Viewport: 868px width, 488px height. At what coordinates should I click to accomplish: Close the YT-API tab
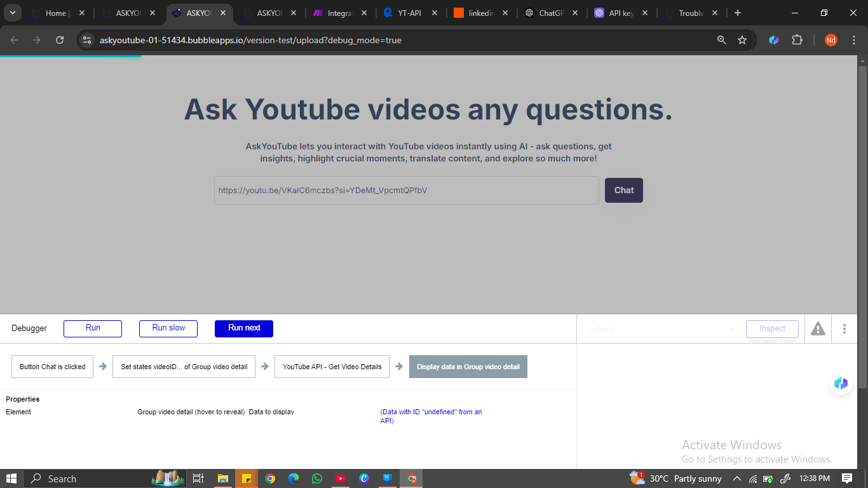[x=434, y=13]
